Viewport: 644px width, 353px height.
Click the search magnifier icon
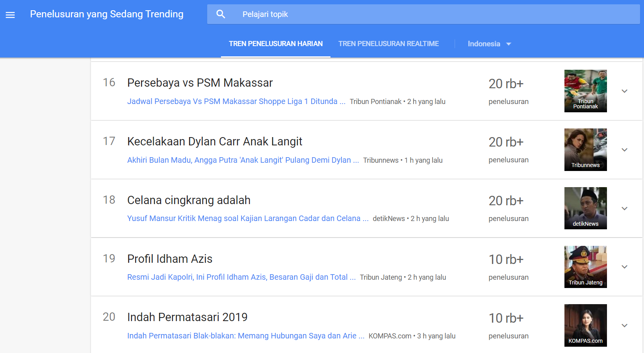(221, 14)
